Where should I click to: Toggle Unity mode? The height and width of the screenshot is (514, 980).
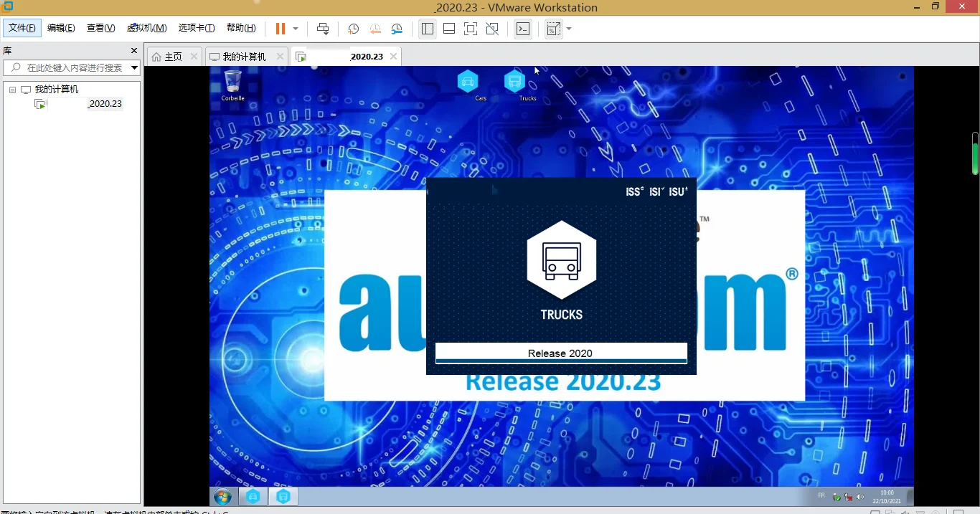(x=492, y=29)
